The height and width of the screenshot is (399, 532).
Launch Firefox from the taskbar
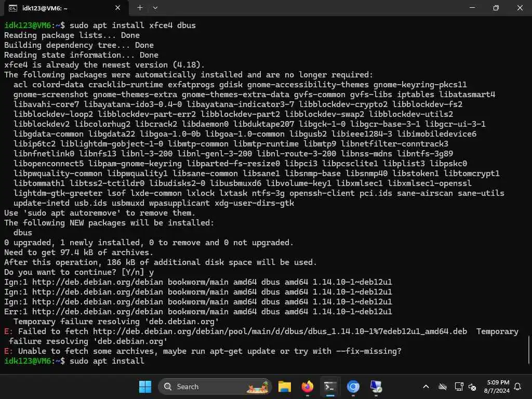(x=308, y=387)
